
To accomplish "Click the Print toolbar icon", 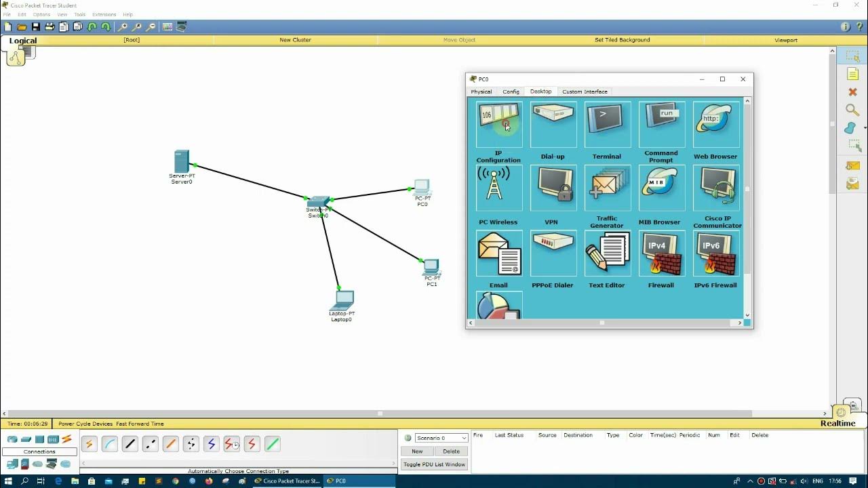I will [x=50, y=27].
